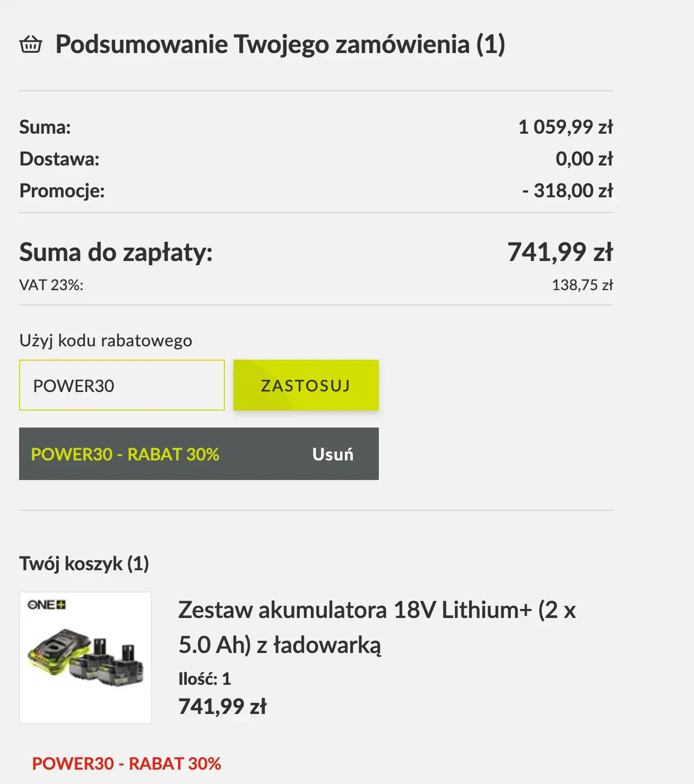
Task: Click the total to pay amount in the summary
Action: [x=560, y=252]
